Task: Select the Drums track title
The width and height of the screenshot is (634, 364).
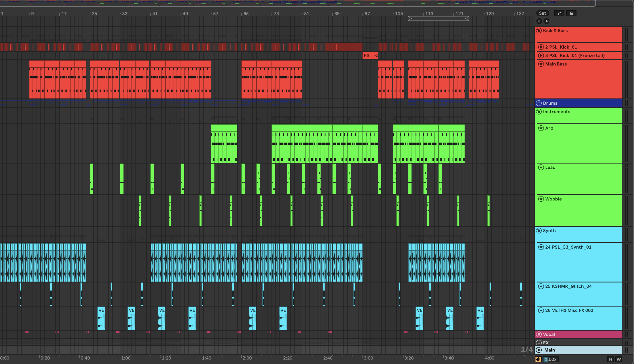Action: pyautogui.click(x=550, y=103)
